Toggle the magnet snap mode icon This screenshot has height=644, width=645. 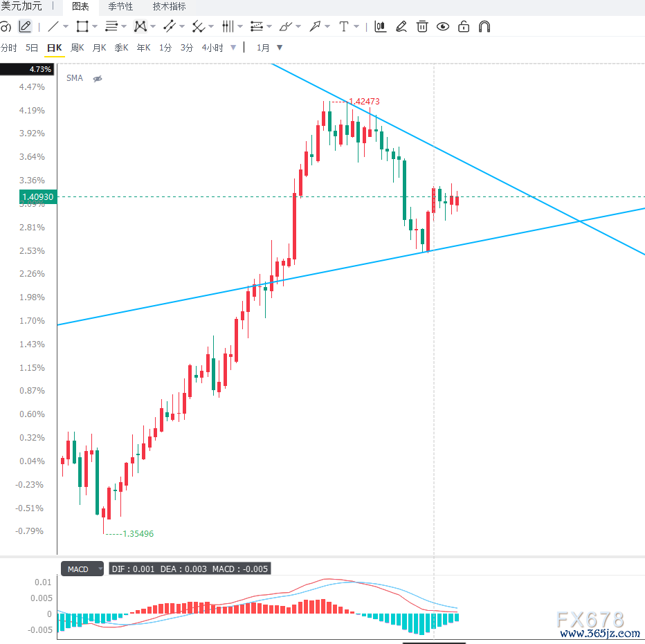pyautogui.click(x=484, y=27)
